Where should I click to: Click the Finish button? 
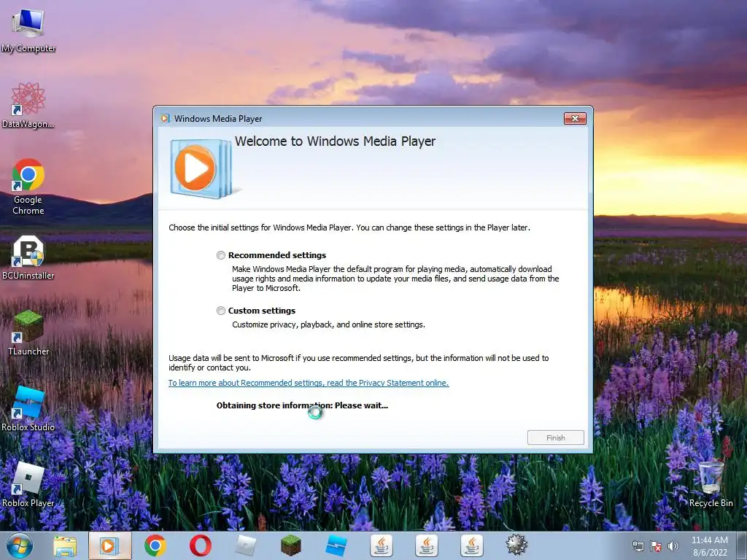click(555, 437)
